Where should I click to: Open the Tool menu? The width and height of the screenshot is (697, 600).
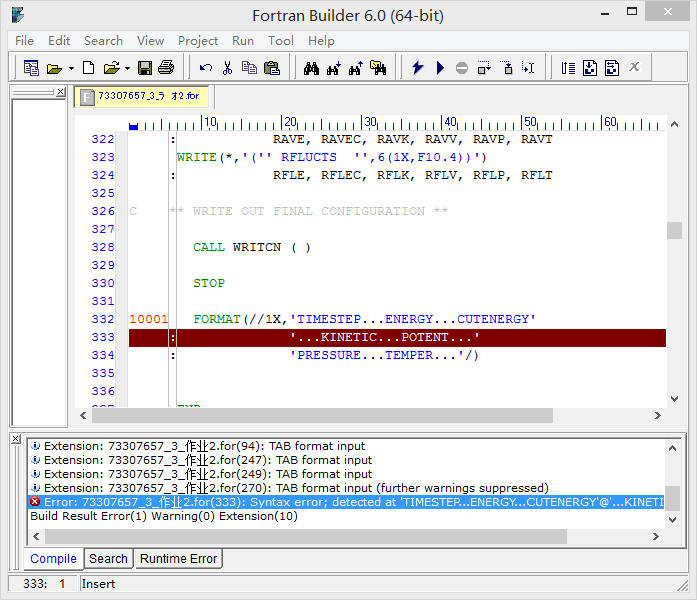[x=281, y=41]
